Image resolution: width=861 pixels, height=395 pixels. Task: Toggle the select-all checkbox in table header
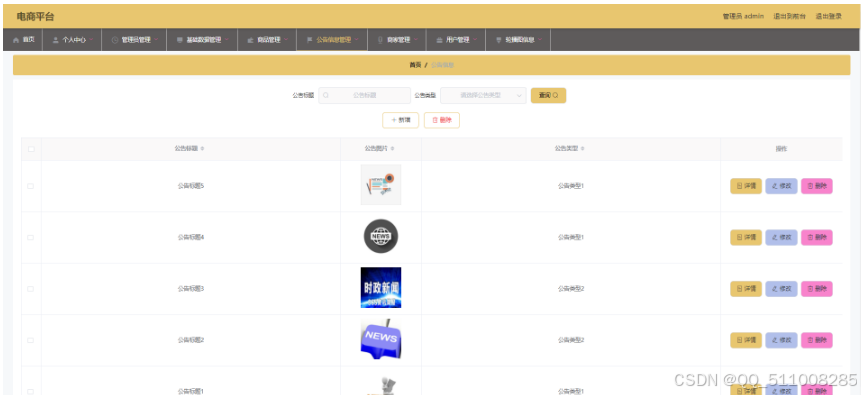(x=31, y=149)
